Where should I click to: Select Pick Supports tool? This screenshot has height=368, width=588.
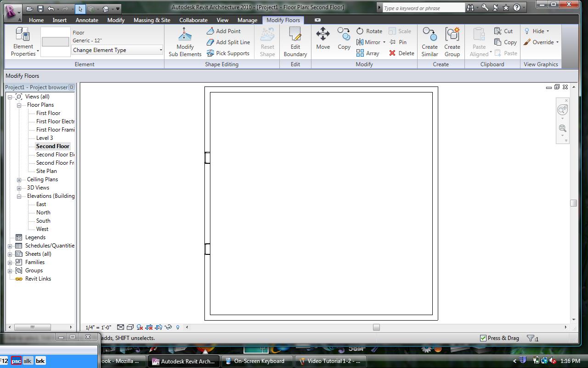228,53
